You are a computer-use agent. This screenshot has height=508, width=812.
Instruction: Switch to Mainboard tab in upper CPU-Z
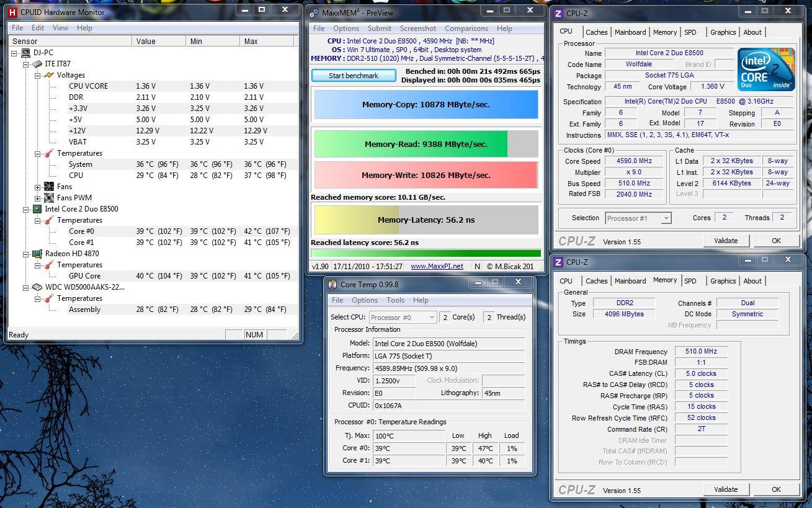point(630,32)
